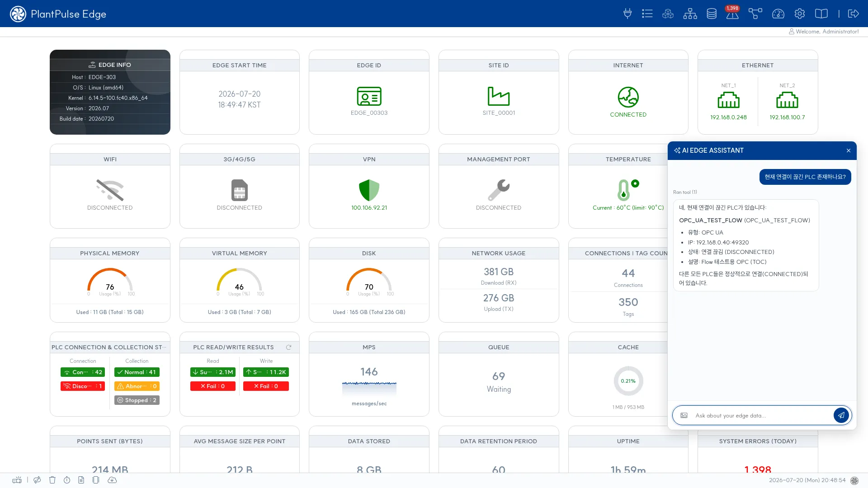Click the cloud download icon in bottom bar
Viewport: 868px width, 488px height.
click(112, 480)
